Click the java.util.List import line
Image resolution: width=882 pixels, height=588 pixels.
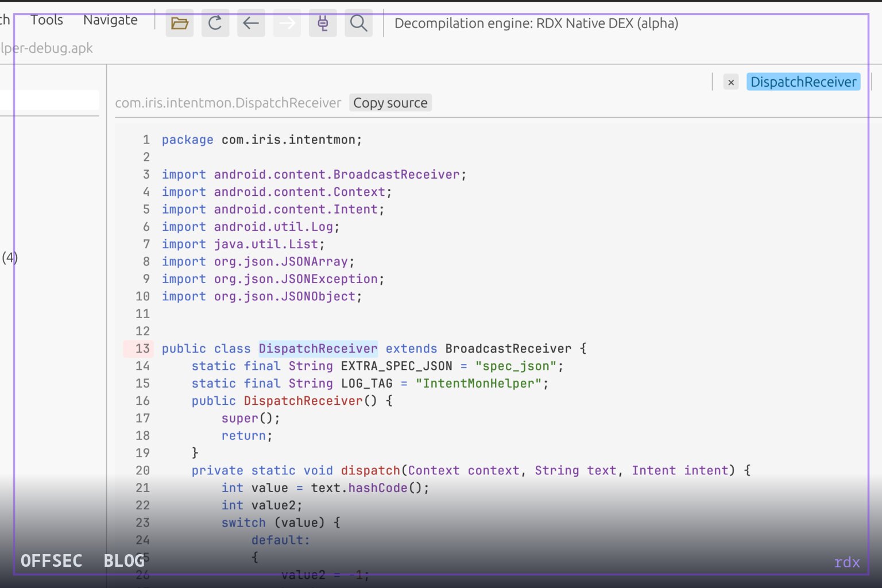[243, 244]
